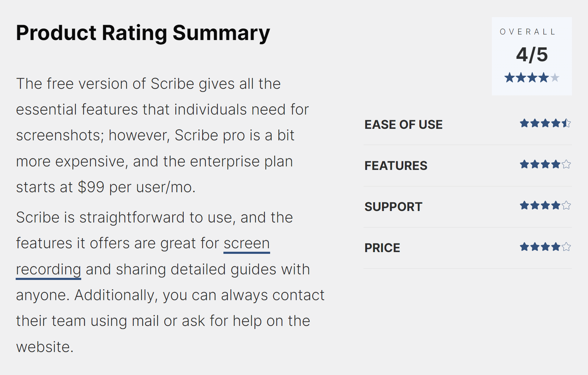Image resolution: width=588 pixels, height=375 pixels.
Task: Select the FEATURES rating label
Action: click(x=396, y=166)
